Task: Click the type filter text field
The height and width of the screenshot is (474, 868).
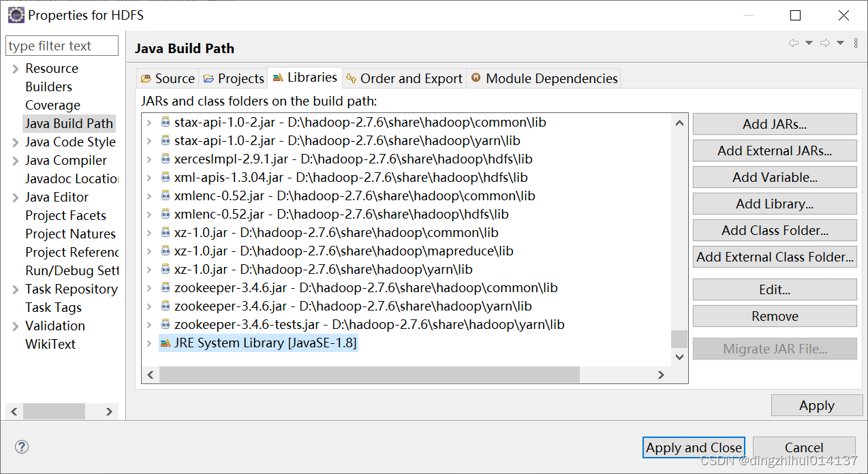Action: coord(61,45)
